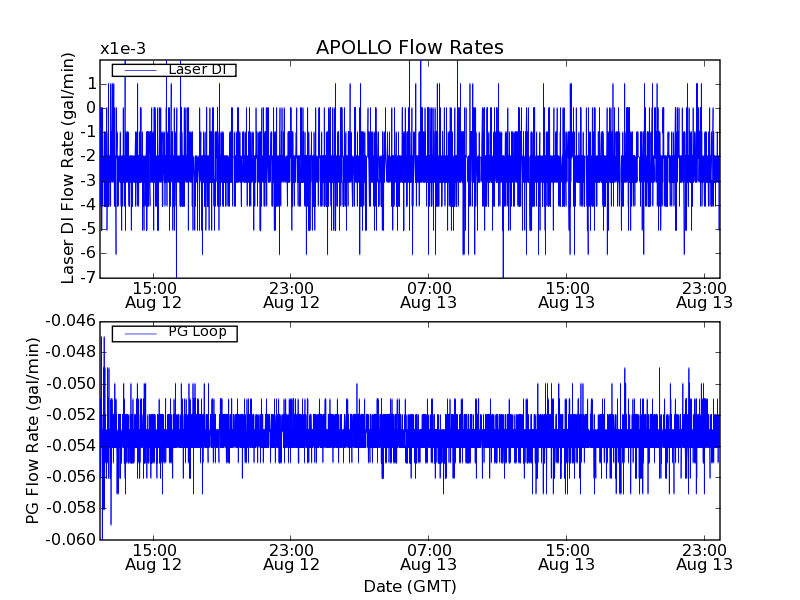Click the 0 y-axis tick on top plot
800x600 pixels.
[91, 108]
